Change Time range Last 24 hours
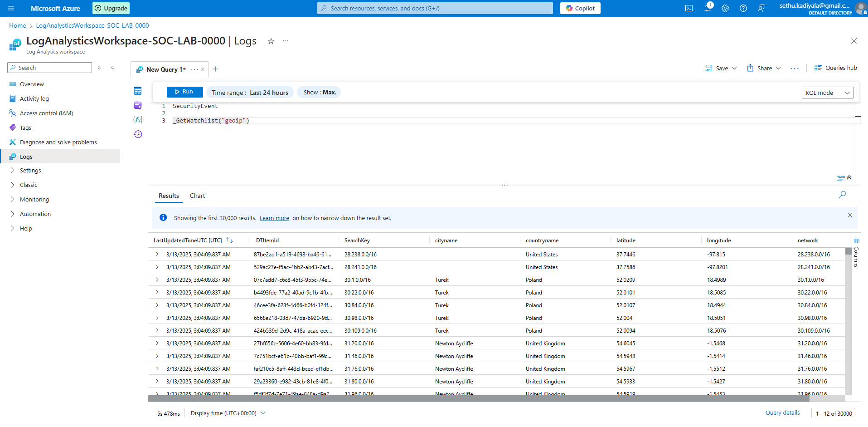 250,93
